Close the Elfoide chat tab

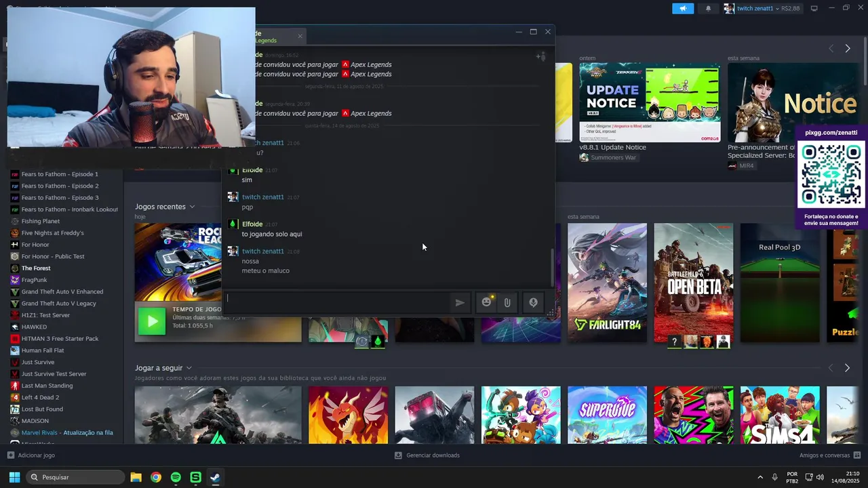pos(300,36)
